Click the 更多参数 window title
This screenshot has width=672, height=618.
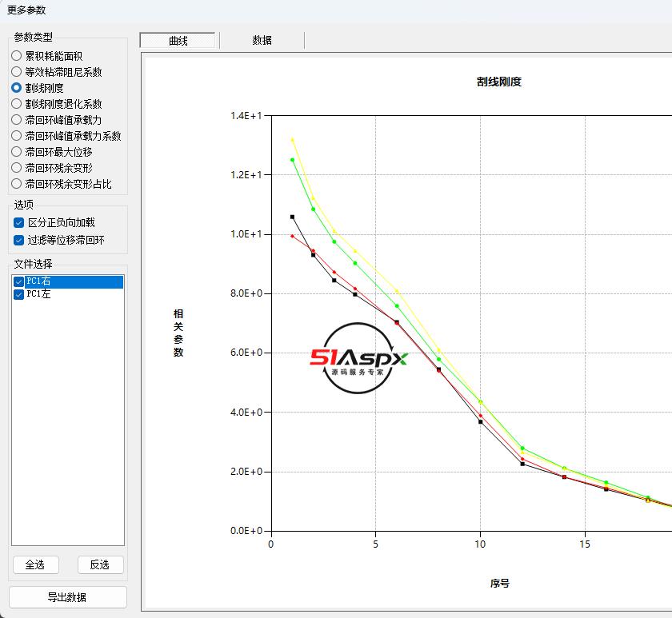[26, 10]
